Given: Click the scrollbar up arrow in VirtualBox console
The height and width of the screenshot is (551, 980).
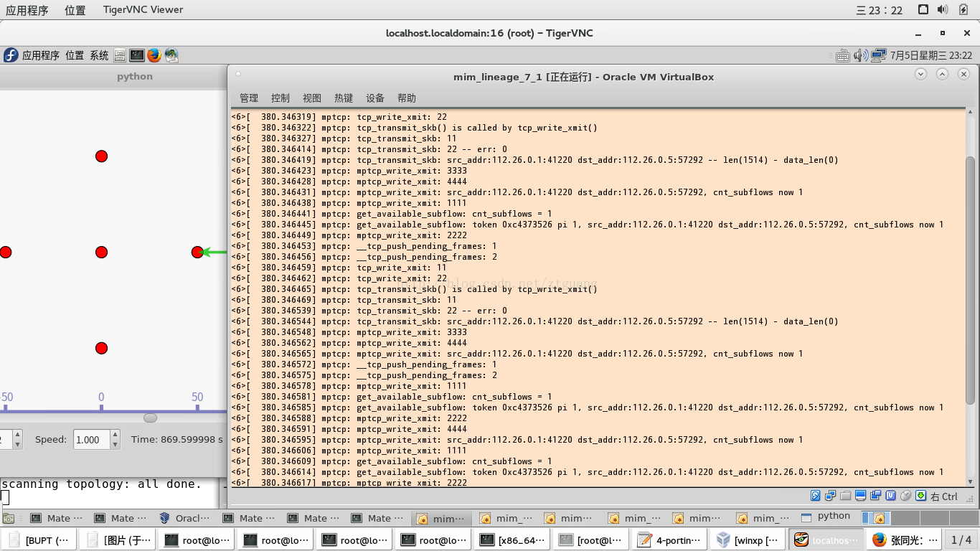Looking at the screenshot, I should [x=970, y=113].
